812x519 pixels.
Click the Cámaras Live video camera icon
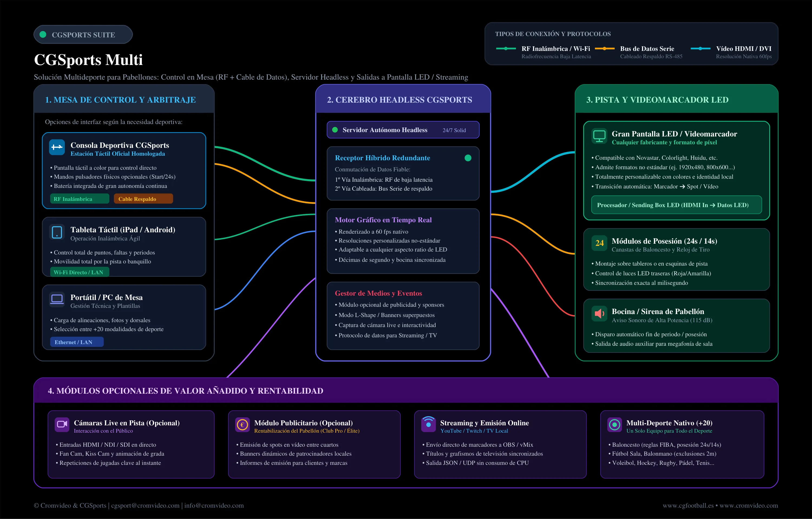coord(62,424)
